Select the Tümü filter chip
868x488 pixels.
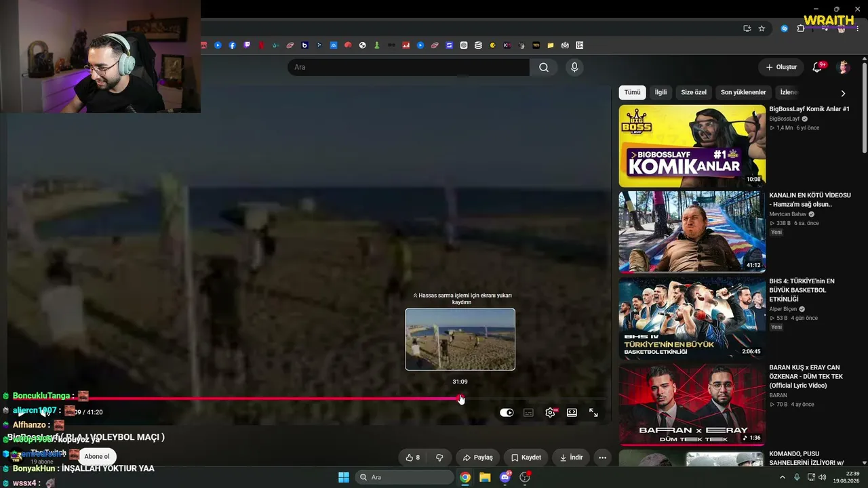(632, 92)
